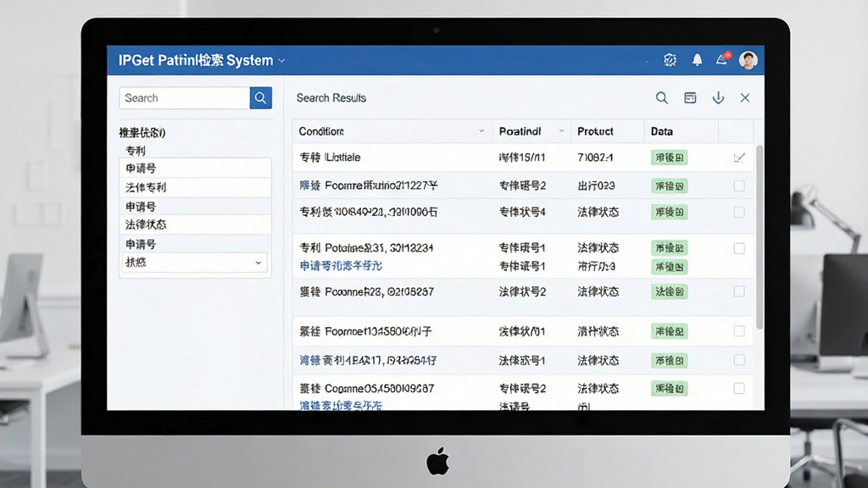This screenshot has height=488, width=868.
Task: Click the results vertical scrollbar
Action: (759, 237)
